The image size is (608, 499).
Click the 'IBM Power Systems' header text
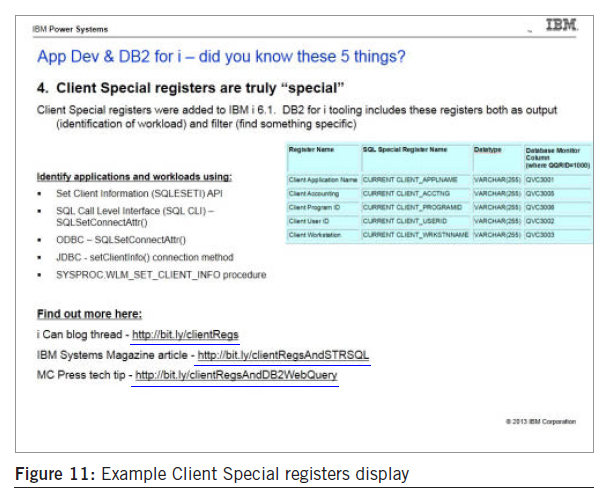[x=70, y=29]
